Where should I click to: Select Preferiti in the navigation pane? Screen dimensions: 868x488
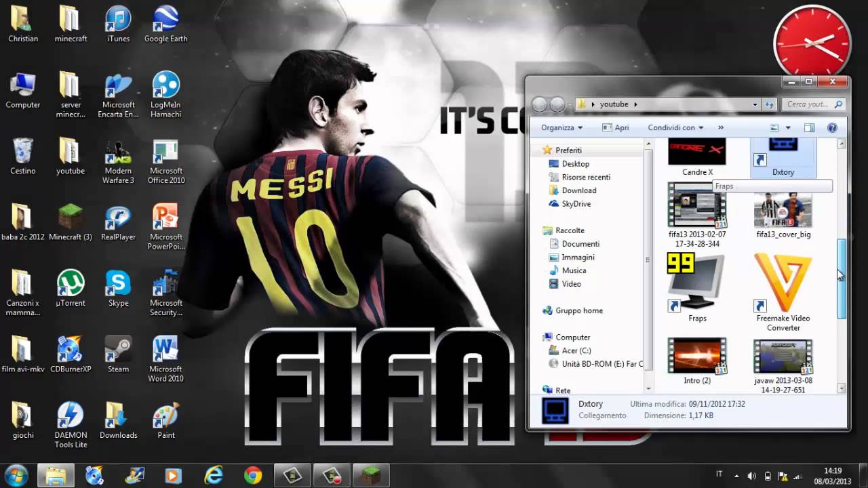(x=568, y=150)
